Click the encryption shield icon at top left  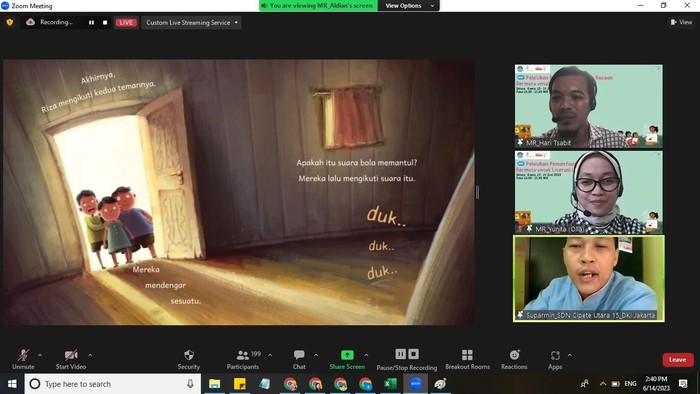pos(10,22)
